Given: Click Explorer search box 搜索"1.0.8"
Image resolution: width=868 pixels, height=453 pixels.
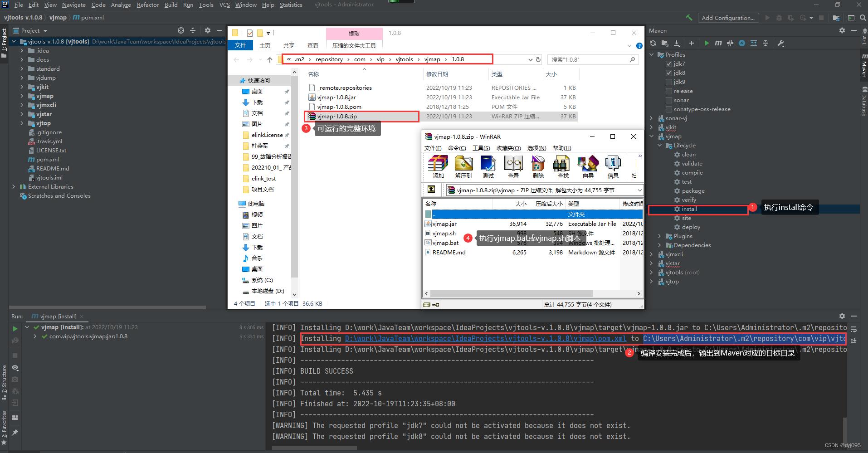Looking at the screenshot, I should 593,59.
